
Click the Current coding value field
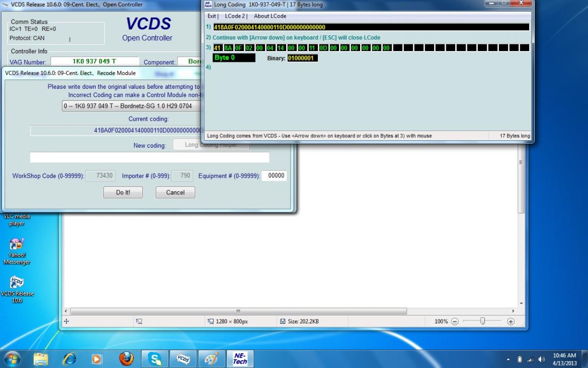pos(117,131)
